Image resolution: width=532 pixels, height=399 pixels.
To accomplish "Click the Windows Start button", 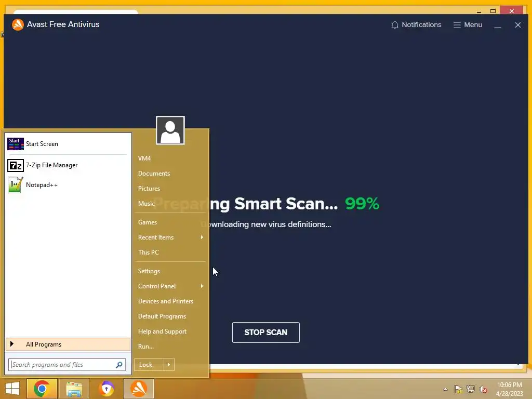I will tap(12, 389).
